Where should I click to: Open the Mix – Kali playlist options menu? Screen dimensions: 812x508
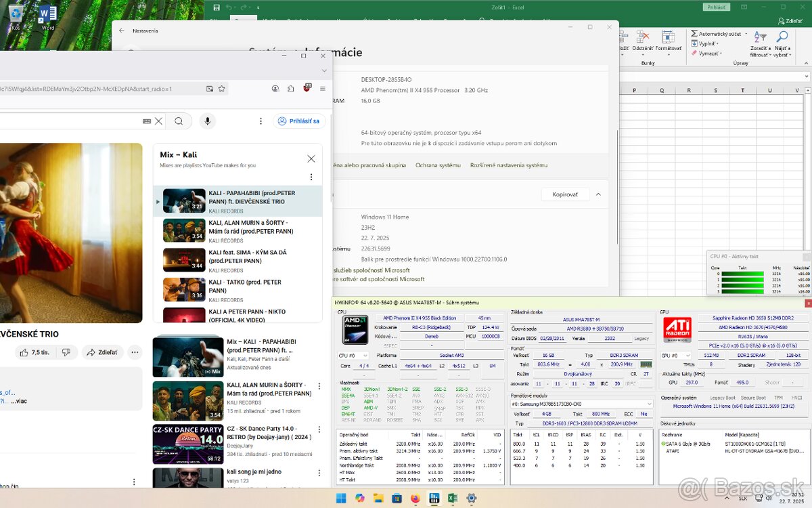311,177
